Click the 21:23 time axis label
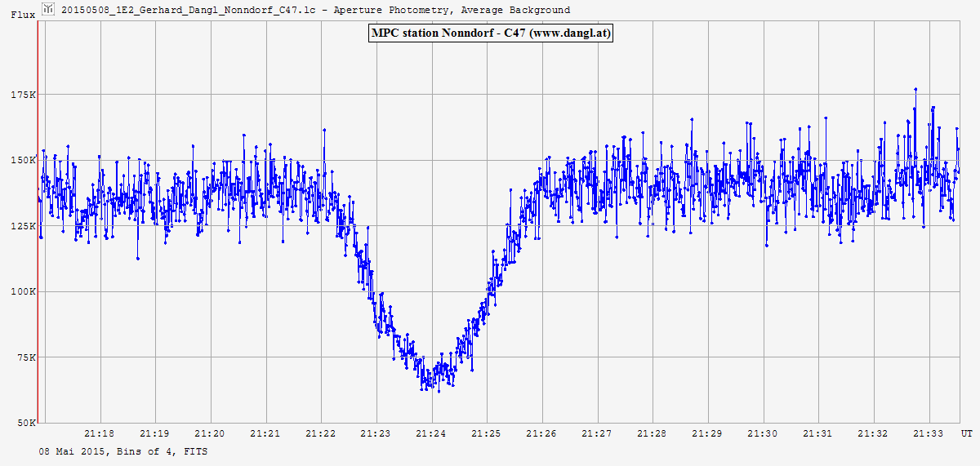This screenshot has width=980, height=466. tap(376, 433)
